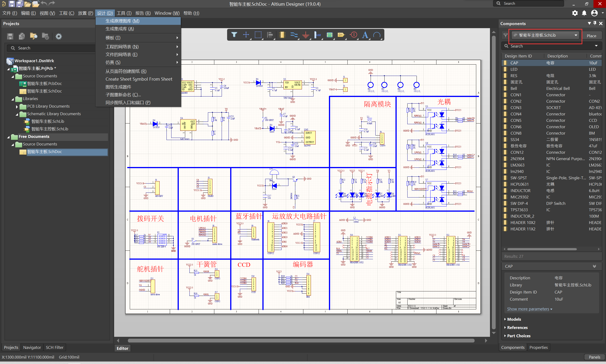
Task: Activate the place wire tool
Action: (294, 35)
